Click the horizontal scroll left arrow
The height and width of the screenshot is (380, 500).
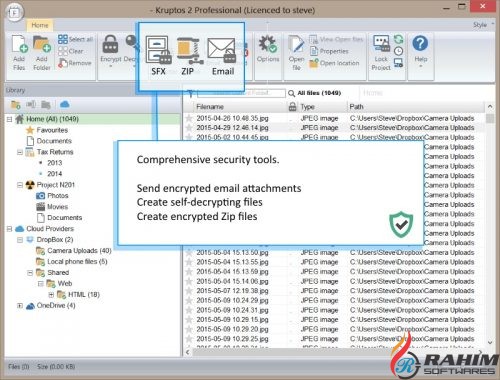[x=188, y=352]
